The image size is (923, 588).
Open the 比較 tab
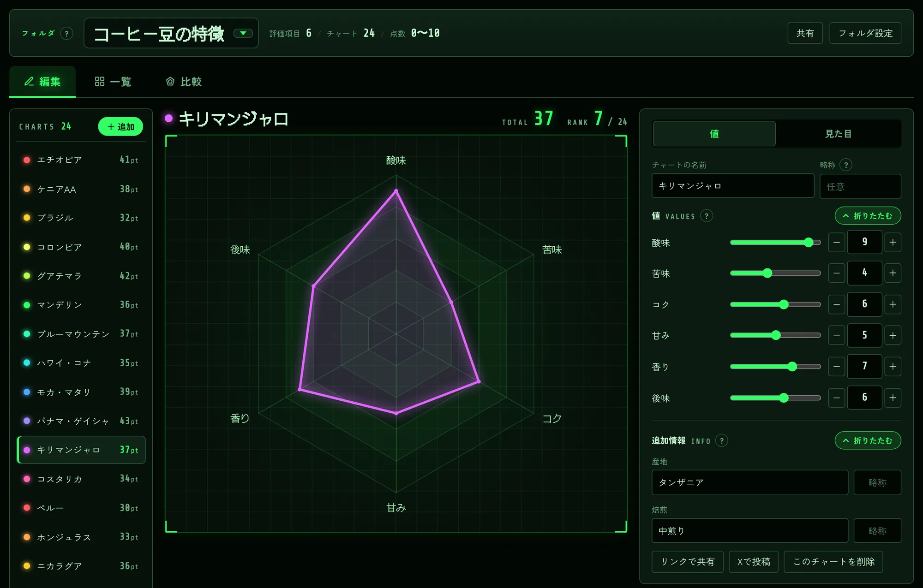[184, 82]
